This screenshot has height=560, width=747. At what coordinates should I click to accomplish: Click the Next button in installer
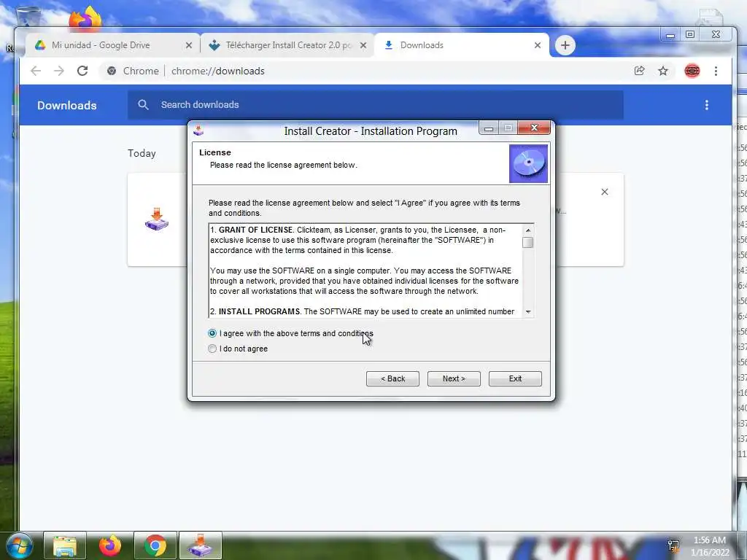[454, 378]
